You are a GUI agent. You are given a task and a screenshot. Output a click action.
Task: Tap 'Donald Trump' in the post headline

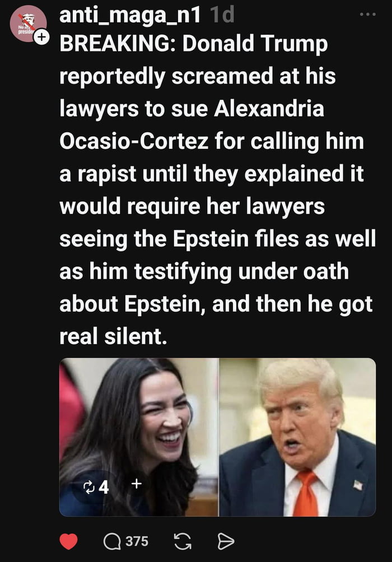pyautogui.click(x=255, y=44)
